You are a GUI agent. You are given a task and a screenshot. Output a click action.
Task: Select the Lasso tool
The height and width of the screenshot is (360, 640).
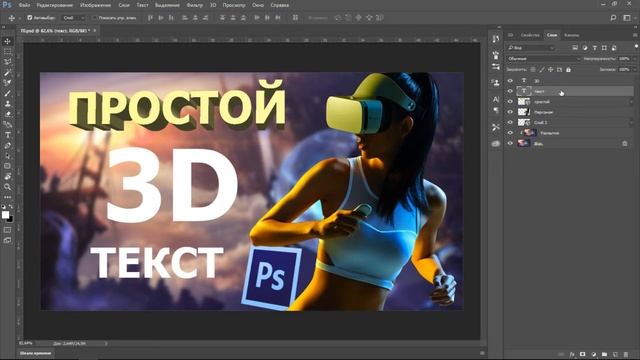coord(7,62)
